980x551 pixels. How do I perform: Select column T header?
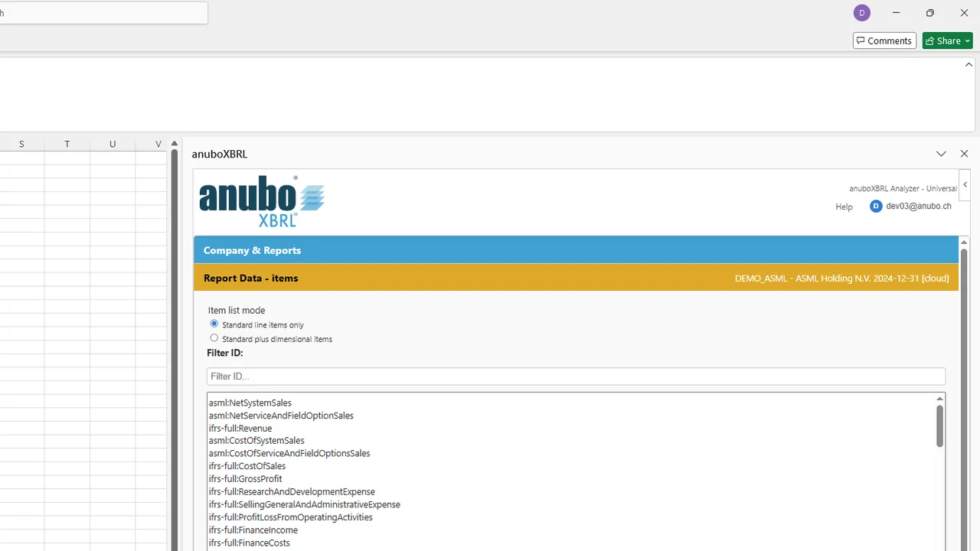67,144
